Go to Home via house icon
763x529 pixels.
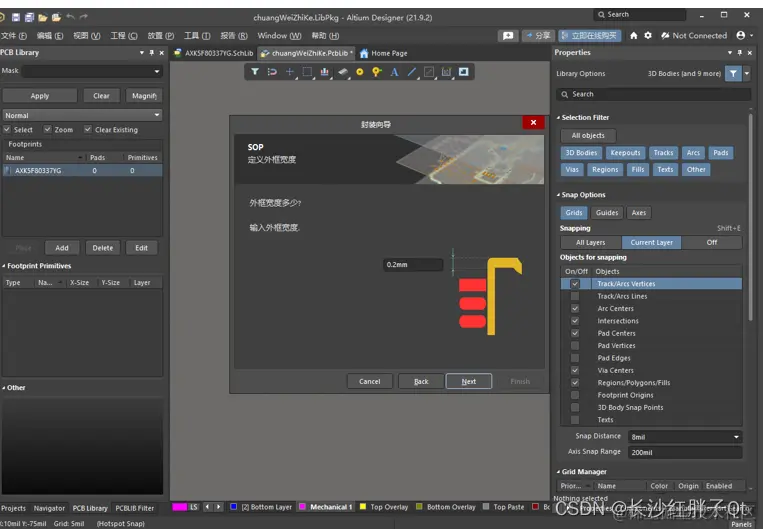[634, 36]
